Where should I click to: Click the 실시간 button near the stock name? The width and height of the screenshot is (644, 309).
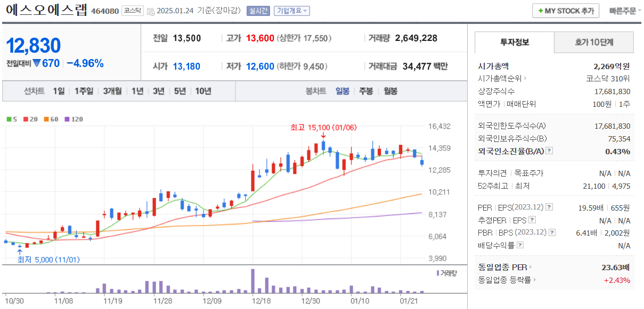pyautogui.click(x=259, y=10)
